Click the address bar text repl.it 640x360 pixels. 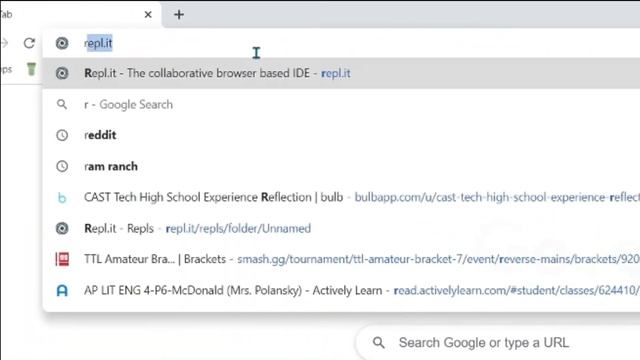click(98, 43)
